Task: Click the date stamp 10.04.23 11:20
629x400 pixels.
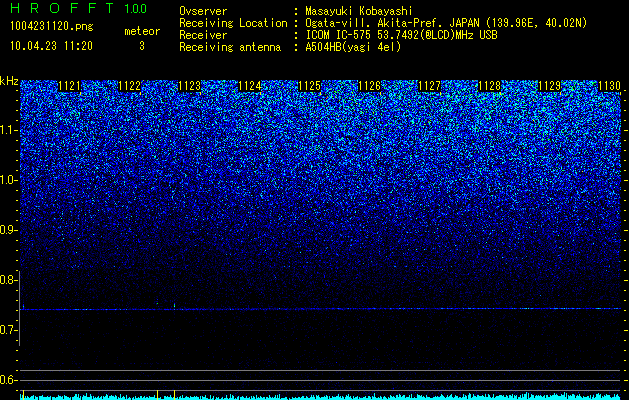Action: pyautogui.click(x=51, y=46)
